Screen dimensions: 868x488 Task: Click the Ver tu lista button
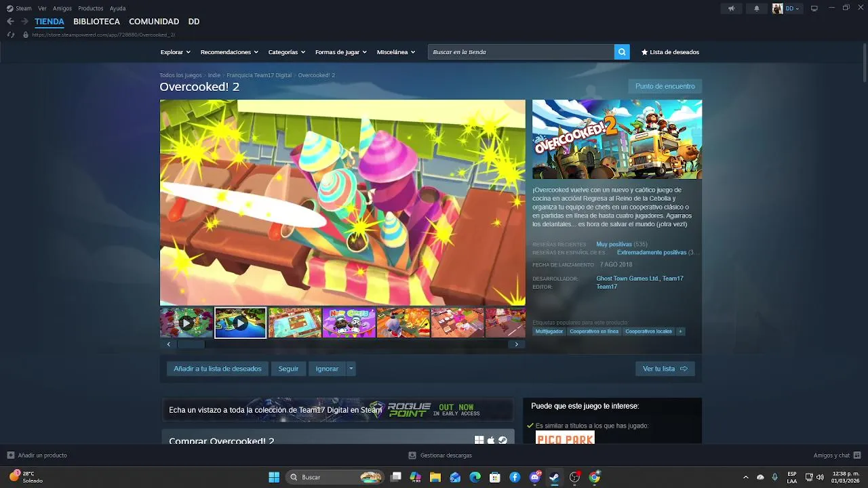point(665,369)
